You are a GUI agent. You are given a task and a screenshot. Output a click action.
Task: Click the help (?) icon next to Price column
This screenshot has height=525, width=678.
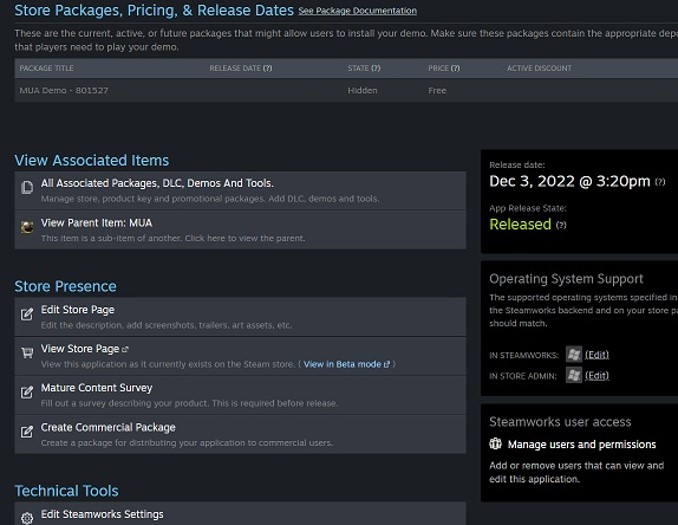(x=455, y=68)
